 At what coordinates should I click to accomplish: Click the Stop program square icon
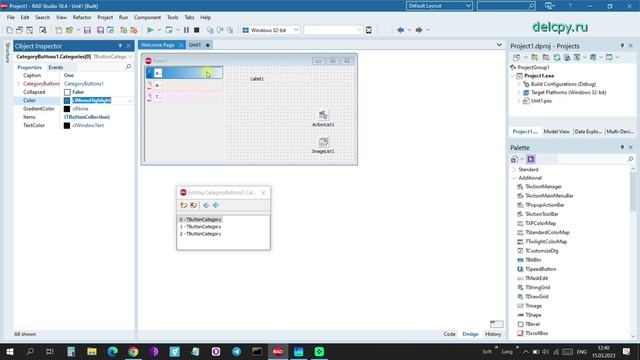point(197,30)
